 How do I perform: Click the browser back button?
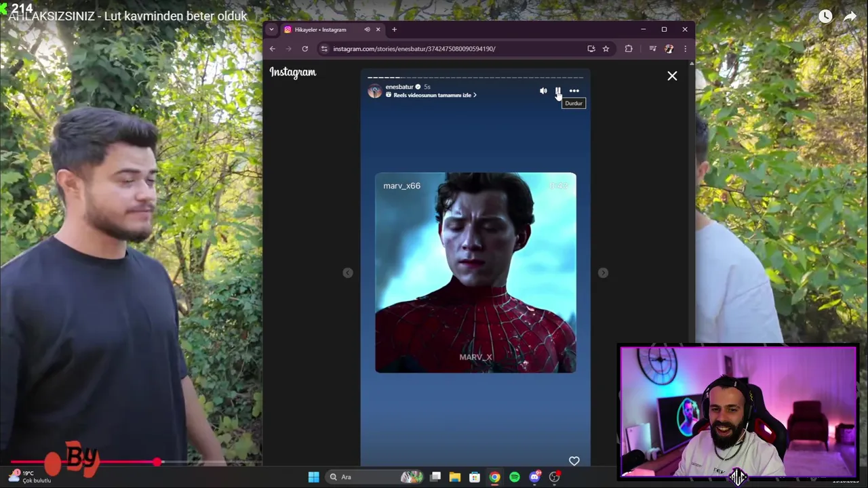[273, 49]
